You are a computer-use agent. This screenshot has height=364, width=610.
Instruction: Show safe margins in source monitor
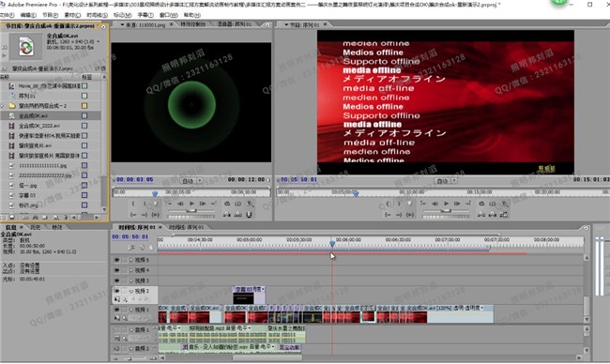(x=238, y=204)
